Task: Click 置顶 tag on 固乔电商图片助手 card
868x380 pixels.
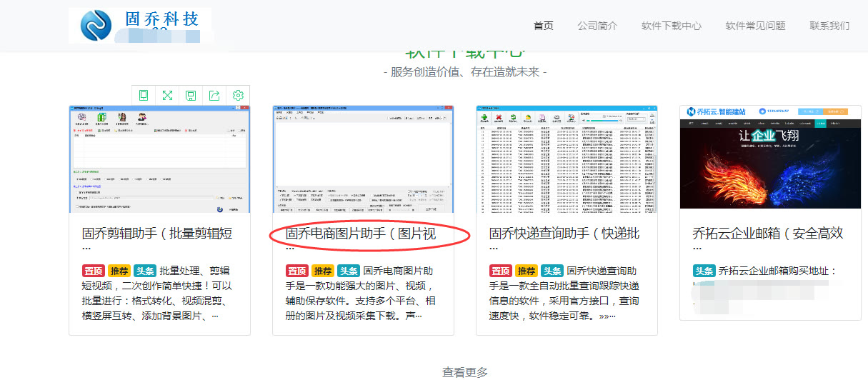Action: coord(297,271)
